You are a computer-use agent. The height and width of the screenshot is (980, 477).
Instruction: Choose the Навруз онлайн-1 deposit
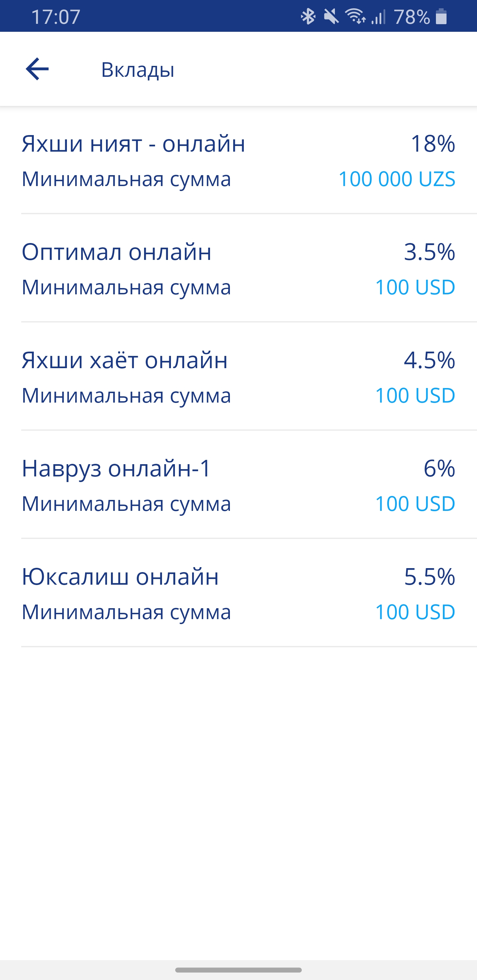(116, 468)
